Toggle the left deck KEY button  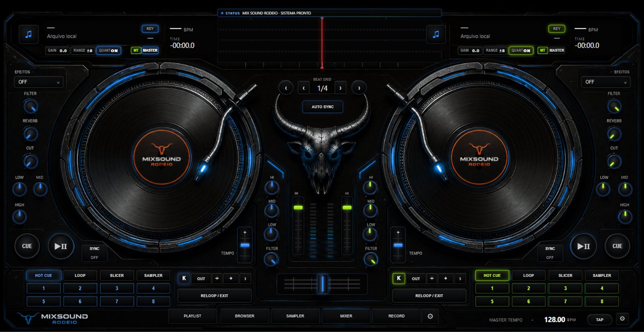pos(150,29)
